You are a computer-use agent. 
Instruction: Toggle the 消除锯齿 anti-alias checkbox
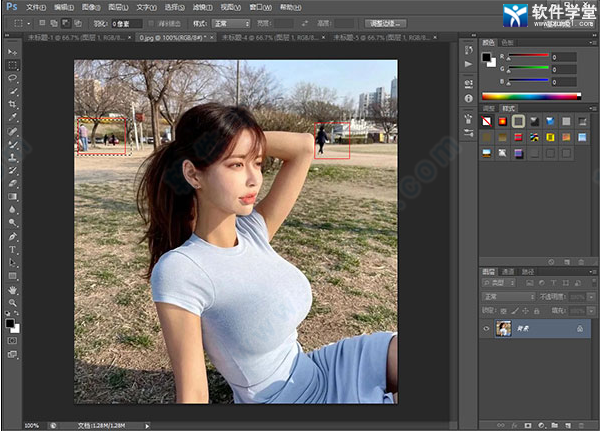(x=152, y=21)
